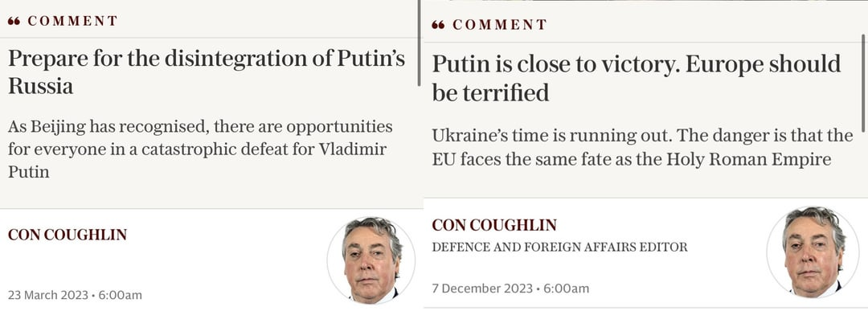Viewport: 868px width, 311px height.
Task: Open right COMMENT section label
Action: (x=499, y=25)
